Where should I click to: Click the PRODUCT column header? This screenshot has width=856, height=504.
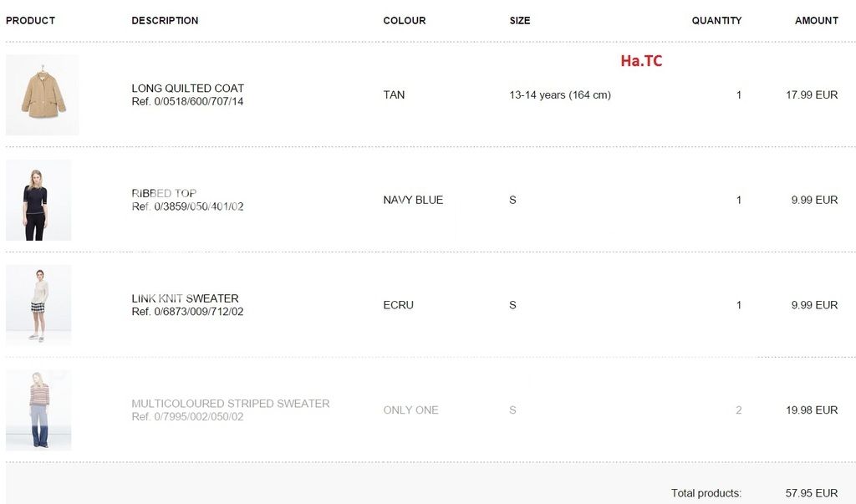click(30, 20)
